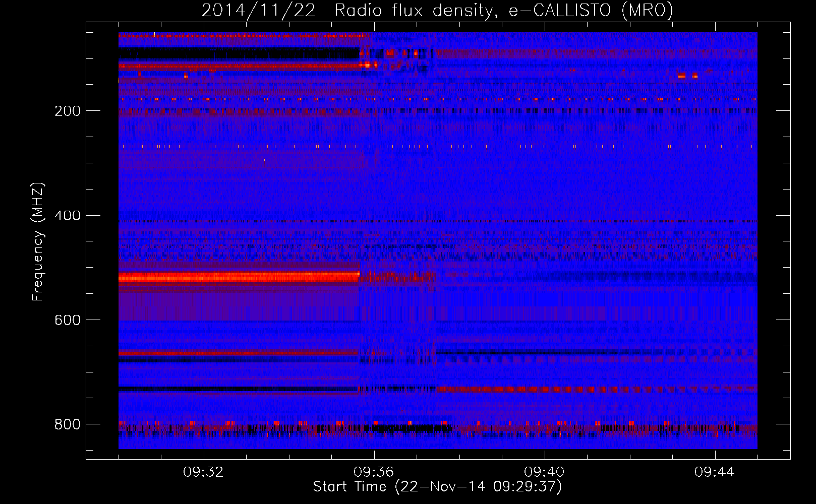Click the 09:32 time tick label

tap(203, 472)
